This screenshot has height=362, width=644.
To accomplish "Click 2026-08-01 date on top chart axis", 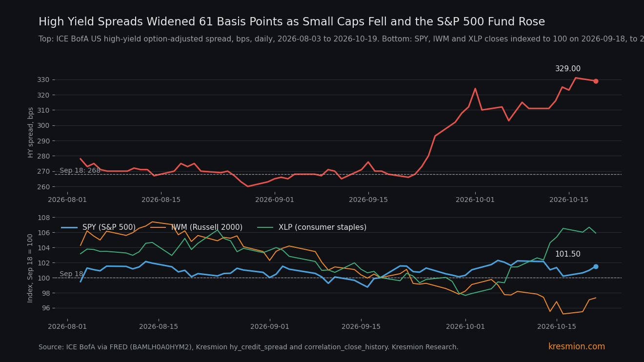I will pyautogui.click(x=67, y=200).
